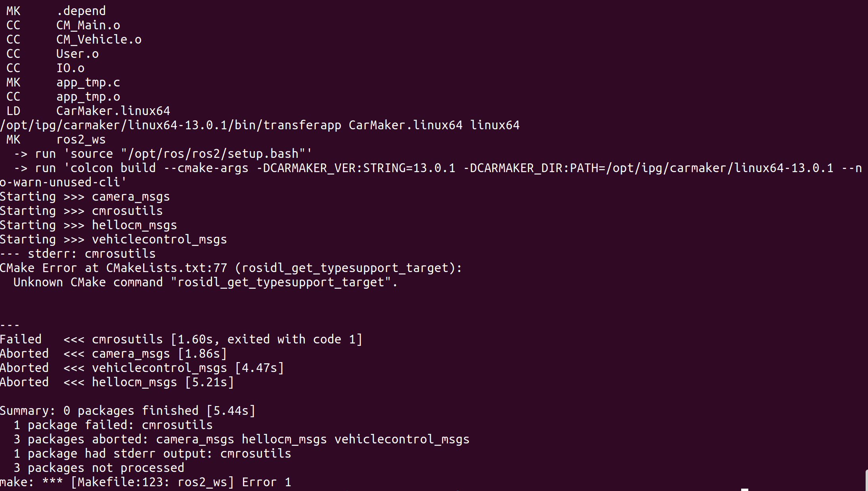Click the 'make: *** [Makefile:123: ros2_ws] Error 1' line
The image size is (868, 491).
[145, 482]
